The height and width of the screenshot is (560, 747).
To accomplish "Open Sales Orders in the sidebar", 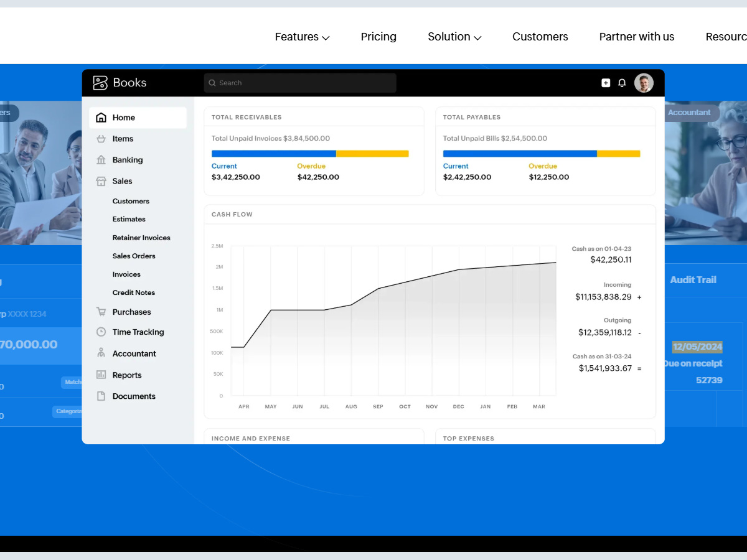I will coord(134,256).
